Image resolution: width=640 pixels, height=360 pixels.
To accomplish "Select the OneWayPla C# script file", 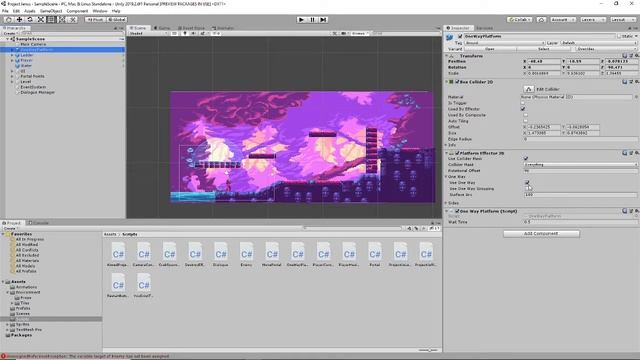I will (298, 254).
